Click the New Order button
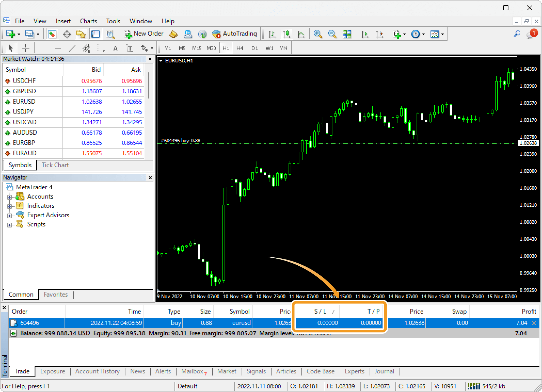The image size is (542, 392). click(144, 34)
